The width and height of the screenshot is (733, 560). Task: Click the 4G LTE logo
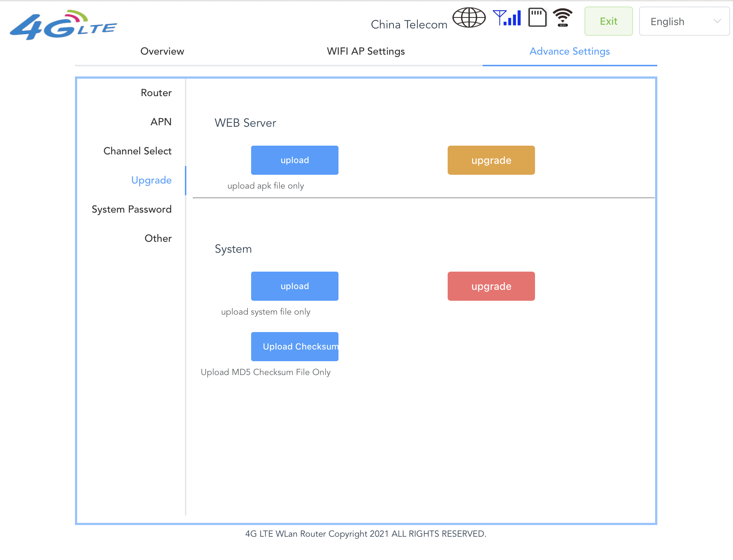click(63, 25)
